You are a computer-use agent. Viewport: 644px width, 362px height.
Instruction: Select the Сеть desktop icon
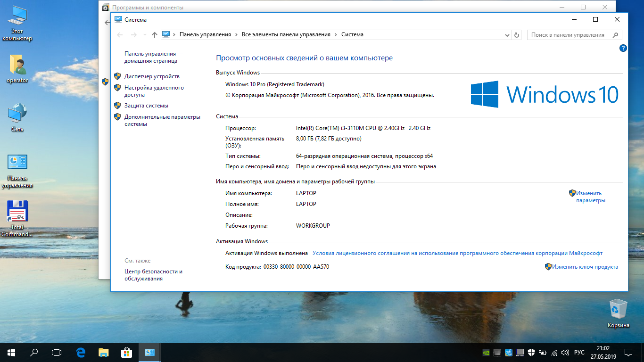coord(17,118)
